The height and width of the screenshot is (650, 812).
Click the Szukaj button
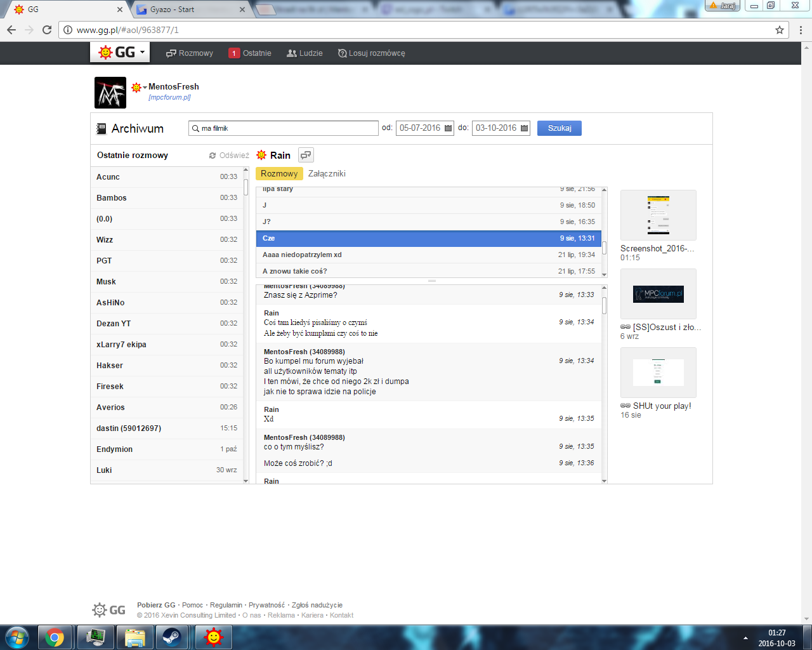point(560,128)
